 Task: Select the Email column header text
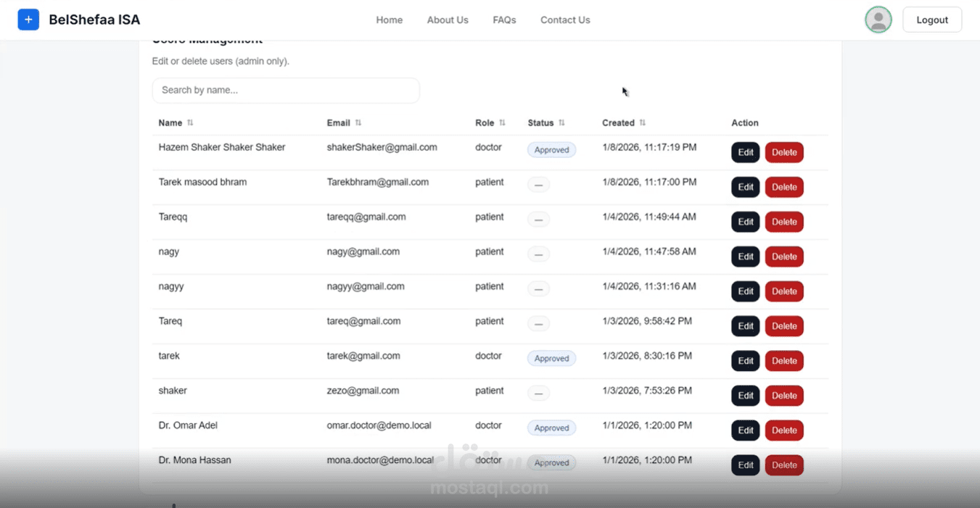click(339, 123)
